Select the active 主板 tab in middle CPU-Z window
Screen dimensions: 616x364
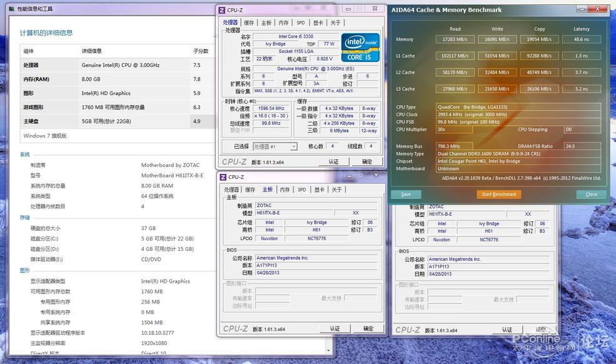[268, 190]
